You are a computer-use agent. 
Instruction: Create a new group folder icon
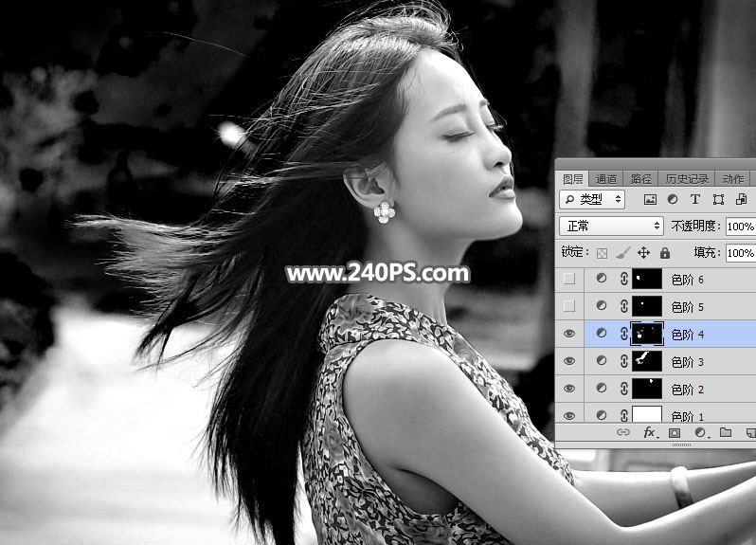(x=726, y=432)
